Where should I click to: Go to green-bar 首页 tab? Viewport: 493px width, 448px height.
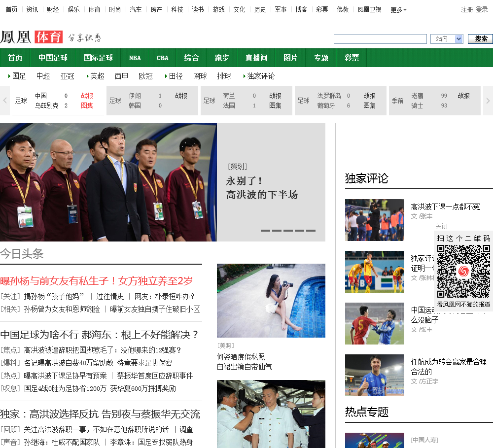15,58
